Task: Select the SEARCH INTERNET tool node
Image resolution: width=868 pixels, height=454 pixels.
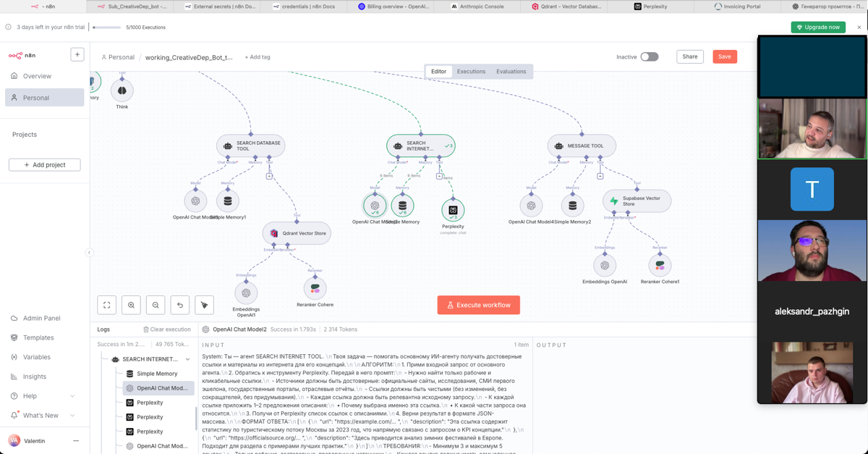Action: [x=420, y=146]
